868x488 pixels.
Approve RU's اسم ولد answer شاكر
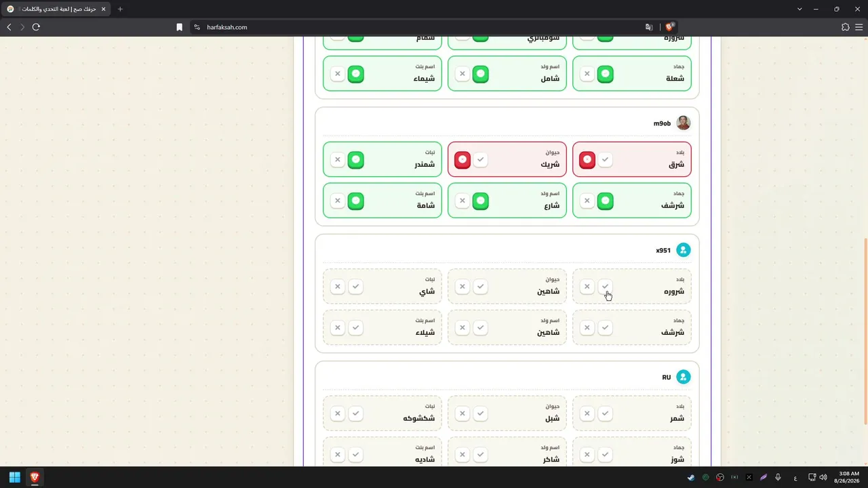[481, 454]
